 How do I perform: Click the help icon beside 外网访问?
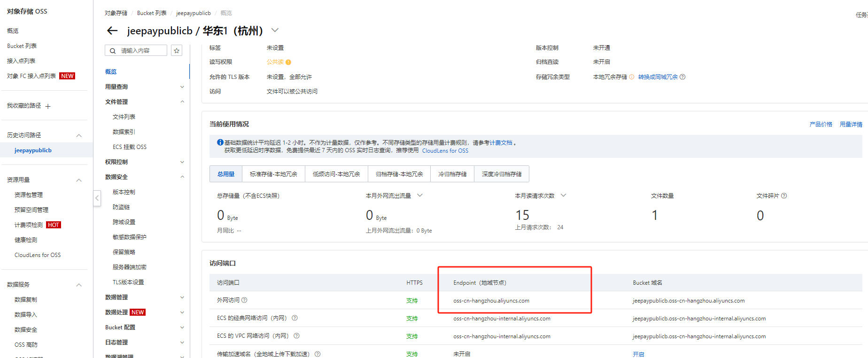tap(244, 300)
